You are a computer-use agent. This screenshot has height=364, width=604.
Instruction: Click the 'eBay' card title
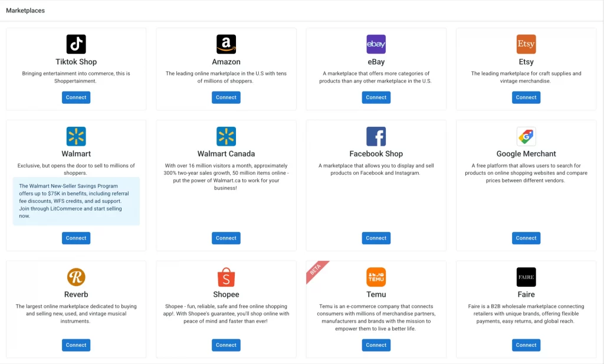(x=376, y=61)
